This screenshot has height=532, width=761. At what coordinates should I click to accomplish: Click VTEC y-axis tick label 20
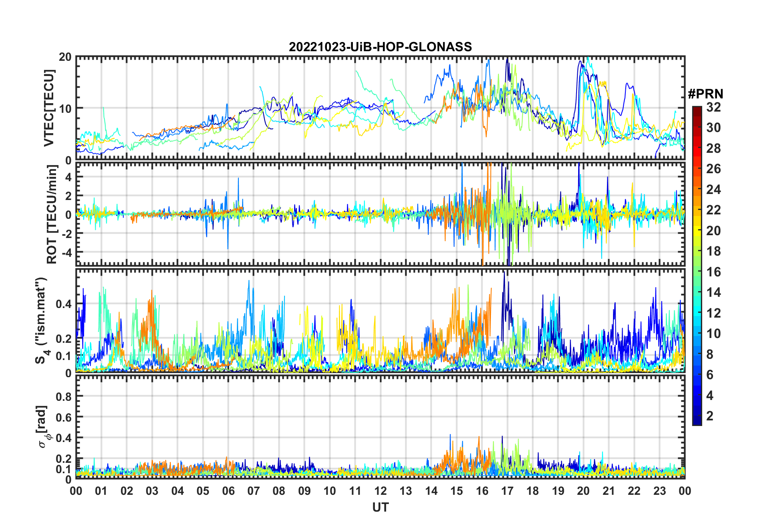tap(65, 57)
